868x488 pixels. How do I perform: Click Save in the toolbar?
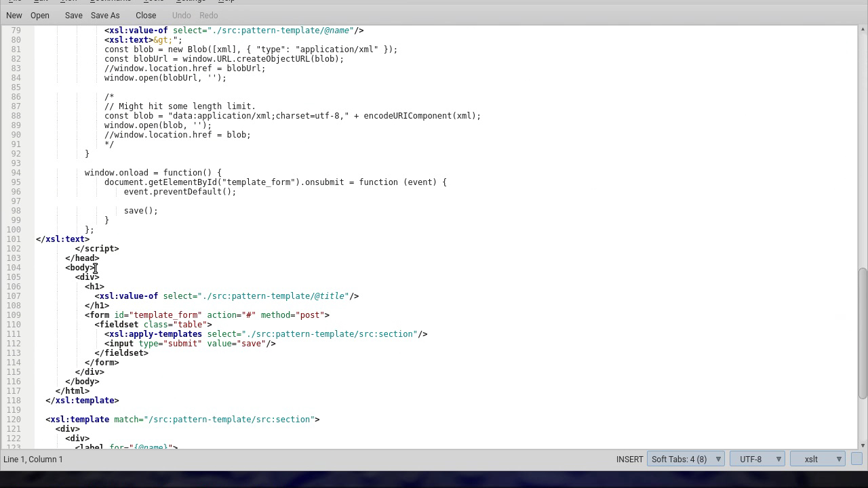(x=73, y=15)
